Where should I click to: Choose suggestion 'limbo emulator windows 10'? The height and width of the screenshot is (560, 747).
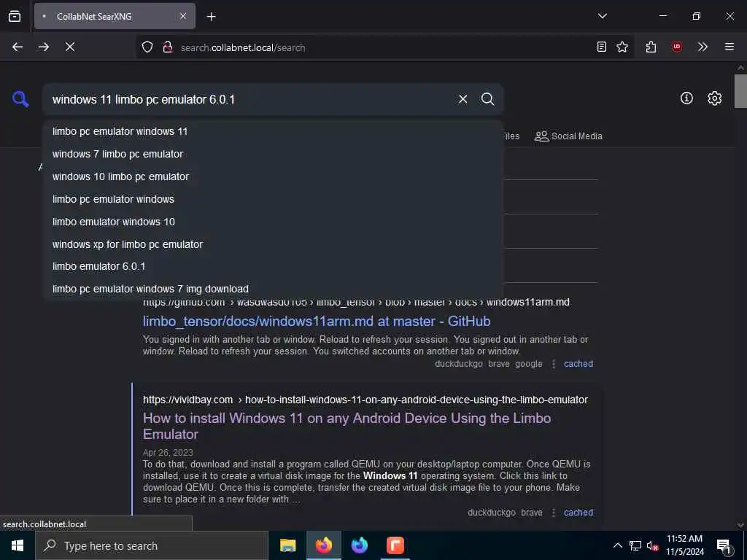tap(273, 222)
